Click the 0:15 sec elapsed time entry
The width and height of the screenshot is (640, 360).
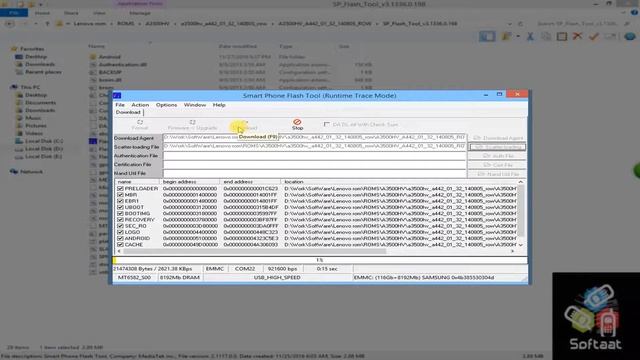(327, 269)
